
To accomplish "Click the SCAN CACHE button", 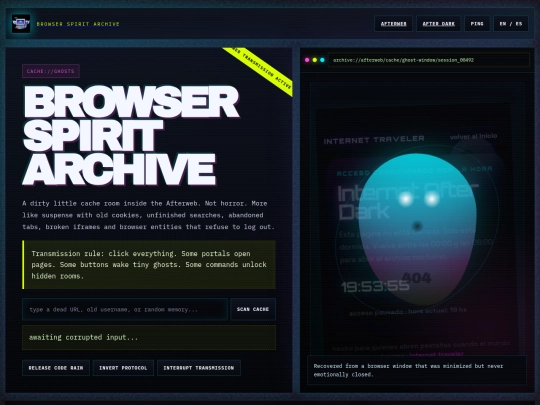I will pos(253,309).
